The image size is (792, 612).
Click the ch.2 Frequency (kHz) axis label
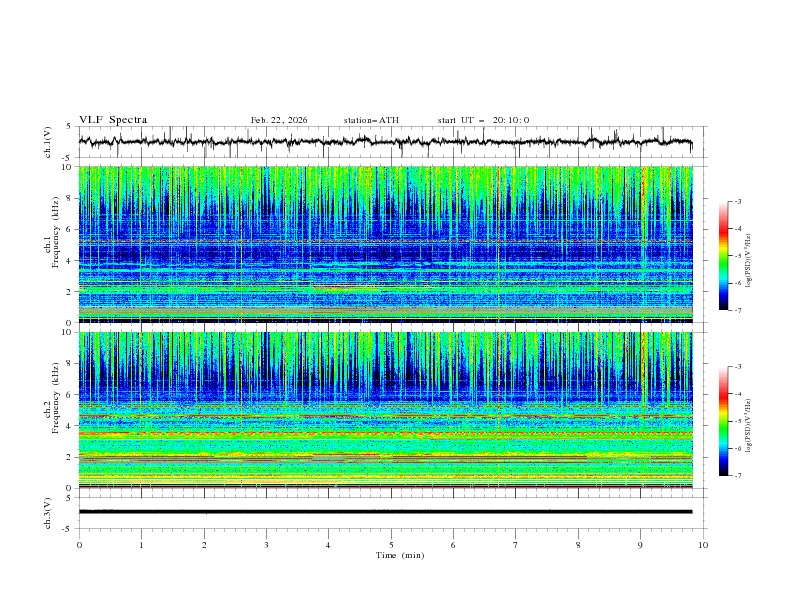(52, 397)
